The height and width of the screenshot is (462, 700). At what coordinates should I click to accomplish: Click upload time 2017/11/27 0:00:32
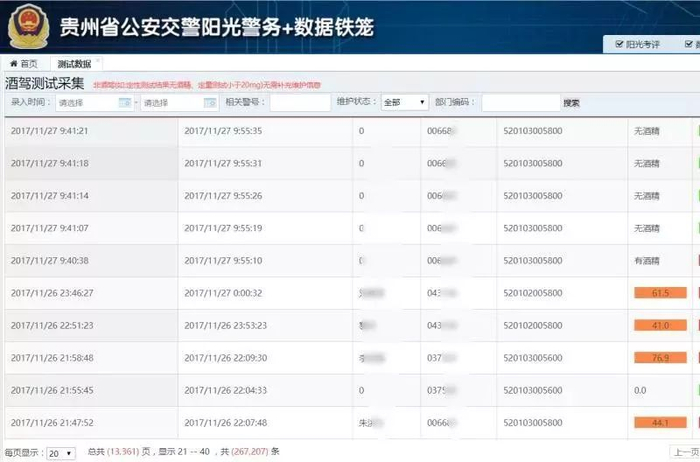click(x=223, y=293)
